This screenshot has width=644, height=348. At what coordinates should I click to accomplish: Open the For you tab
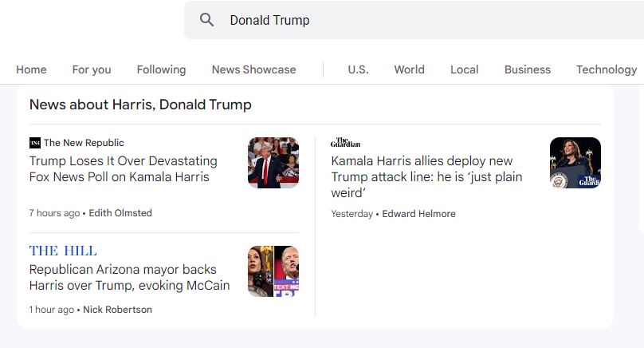coord(92,69)
